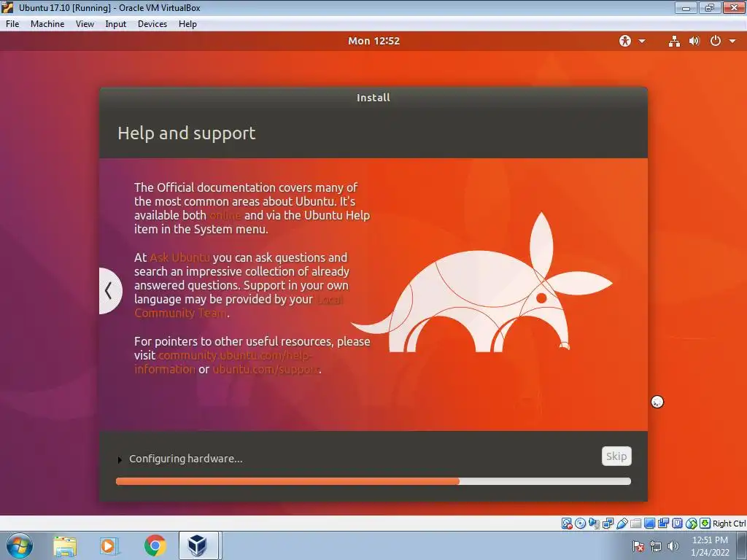
Task: Open the USB devices status icon
Action: point(622,524)
